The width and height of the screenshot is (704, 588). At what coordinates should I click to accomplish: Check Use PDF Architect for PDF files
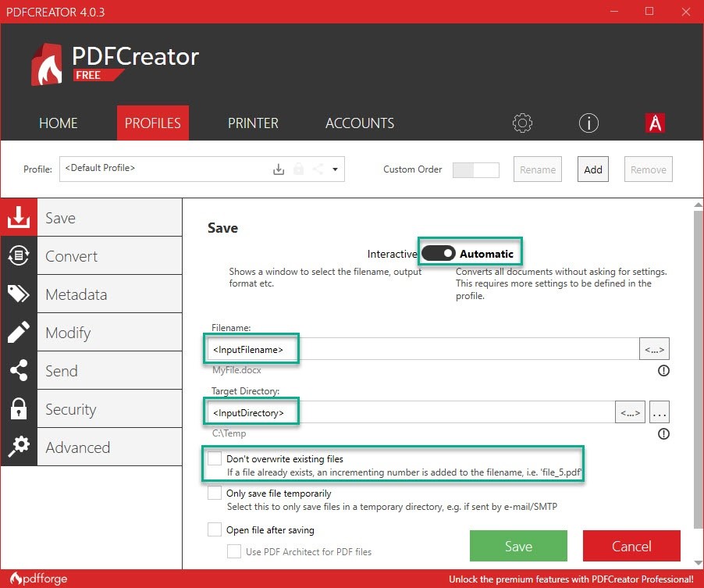coord(234,551)
